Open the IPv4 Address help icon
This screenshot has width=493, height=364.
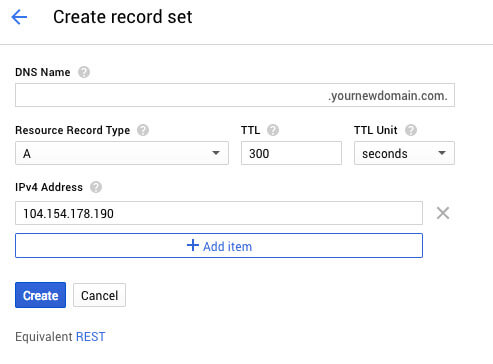(96, 187)
